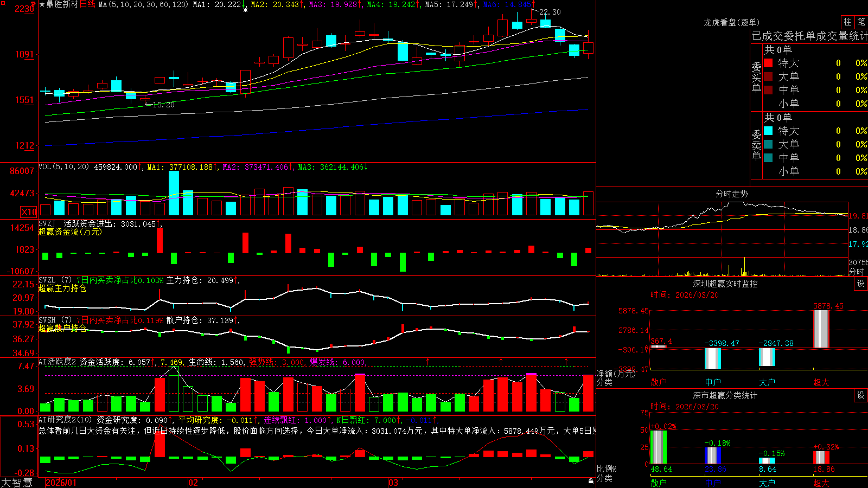Click the 18.86 超大 percentage value
Viewport: 868px width, 488px height.
[x=824, y=469]
